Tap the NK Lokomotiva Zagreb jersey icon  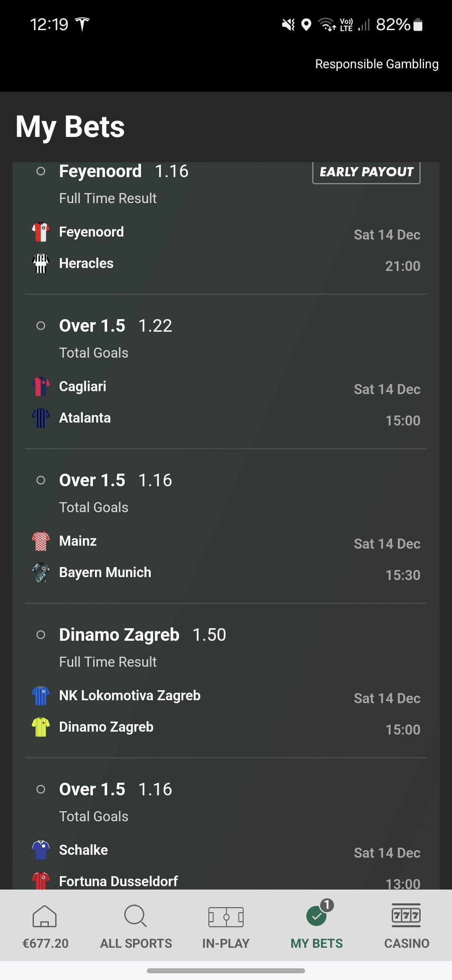(x=41, y=696)
